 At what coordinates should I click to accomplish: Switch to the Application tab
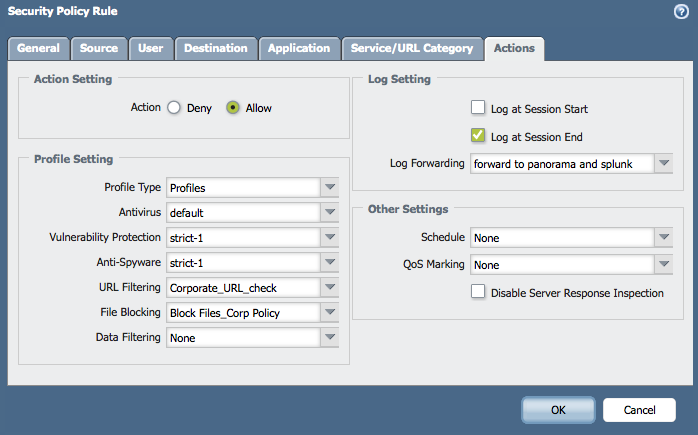tap(299, 48)
